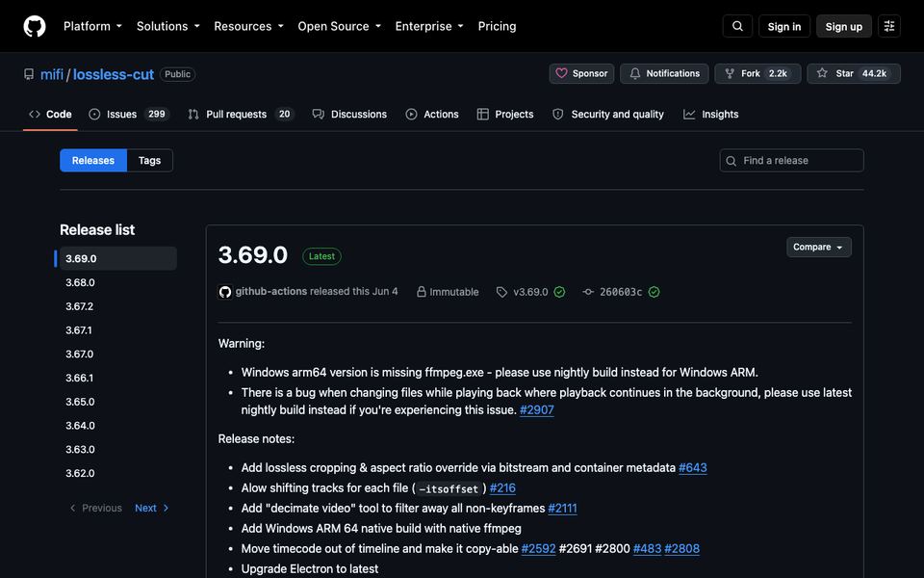Switch to the Discussions tab
The image size is (924, 578).
[349, 115]
